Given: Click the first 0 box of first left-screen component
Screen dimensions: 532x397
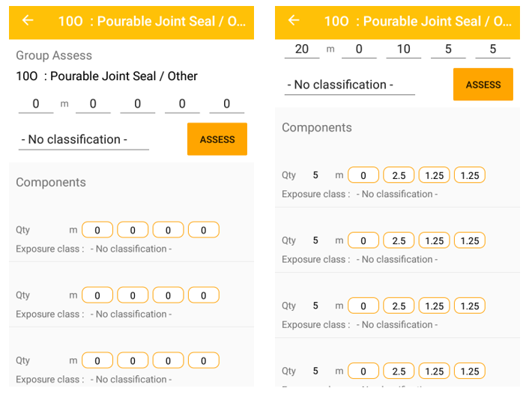Looking at the screenshot, I should coord(97,230).
